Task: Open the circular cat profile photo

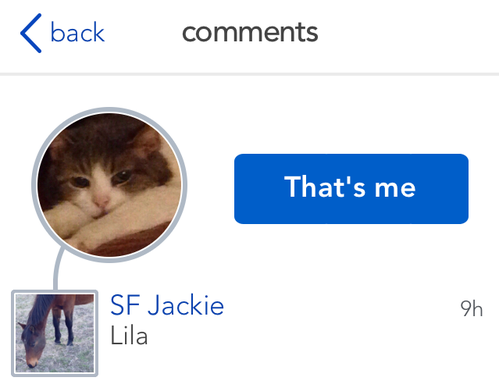Action: tap(109, 185)
